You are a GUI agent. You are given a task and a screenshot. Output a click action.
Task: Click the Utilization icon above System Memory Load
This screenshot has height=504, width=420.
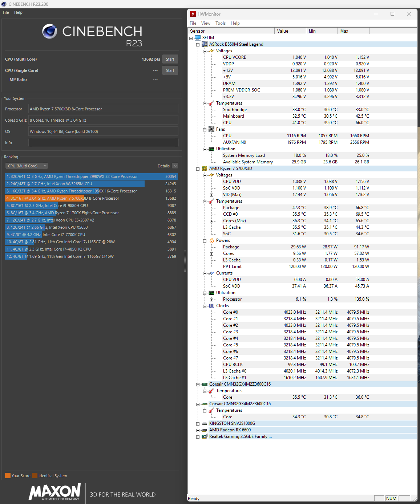coord(211,149)
